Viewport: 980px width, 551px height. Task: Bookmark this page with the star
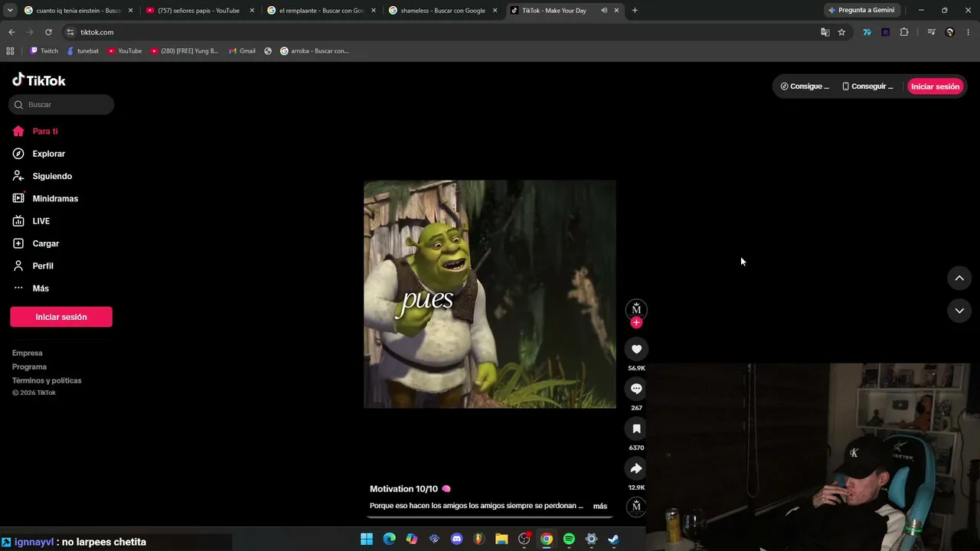click(x=841, y=32)
